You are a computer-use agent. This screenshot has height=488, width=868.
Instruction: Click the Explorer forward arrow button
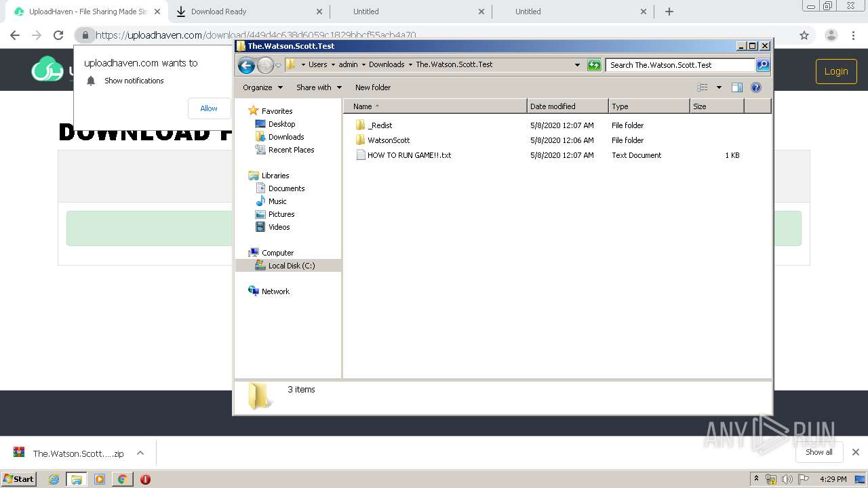click(x=265, y=65)
